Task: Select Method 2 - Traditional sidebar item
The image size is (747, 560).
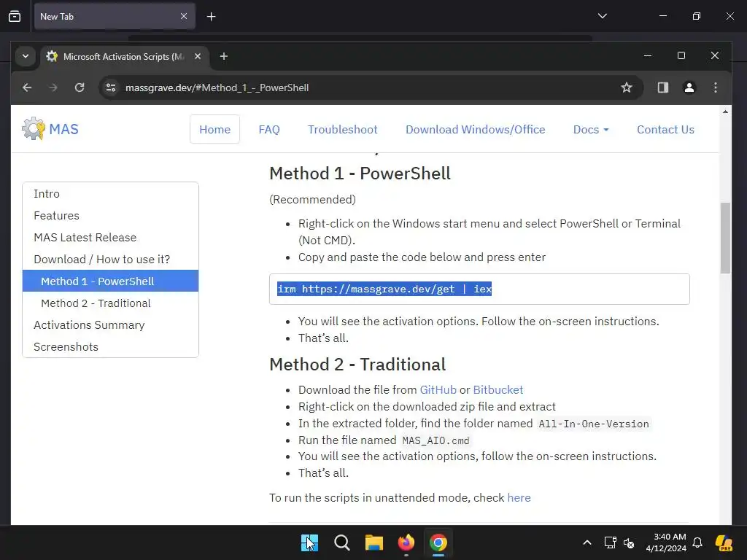Action: pos(111,303)
